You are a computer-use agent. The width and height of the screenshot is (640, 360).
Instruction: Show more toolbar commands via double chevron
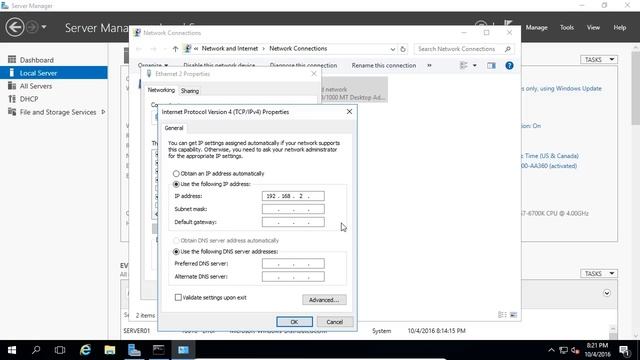tap(429, 65)
